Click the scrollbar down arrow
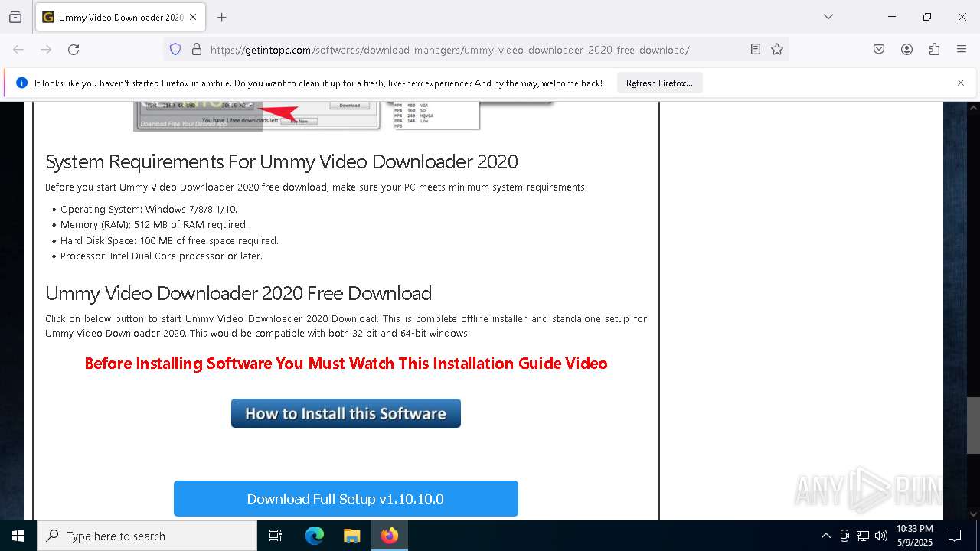 (973, 514)
